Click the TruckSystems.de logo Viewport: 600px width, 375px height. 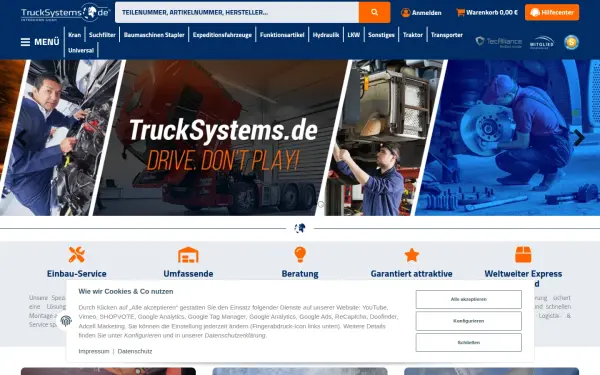tap(65, 13)
